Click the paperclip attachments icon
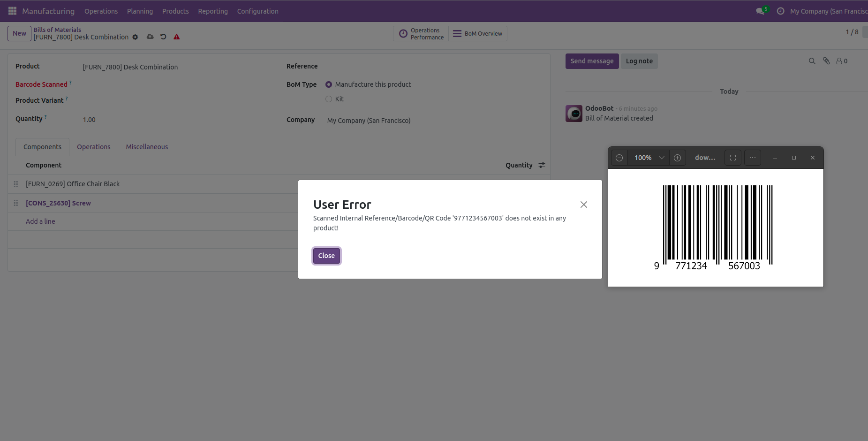 pyautogui.click(x=826, y=61)
